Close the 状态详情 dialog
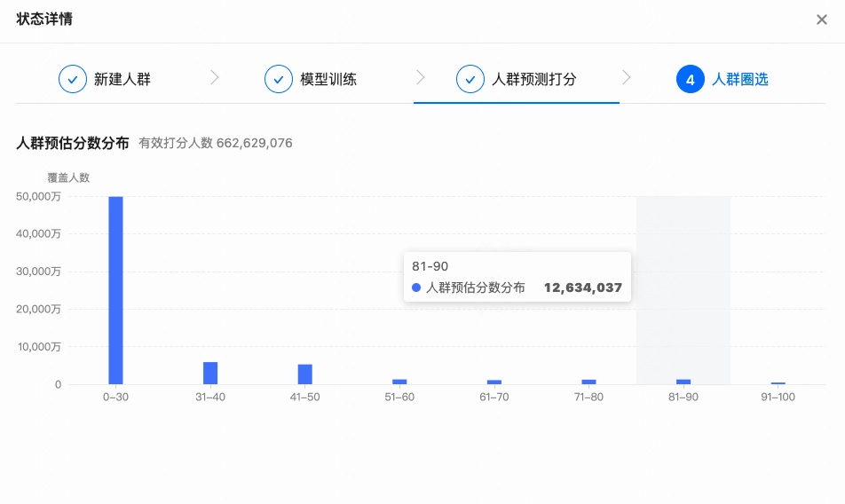845x504 pixels. point(821,20)
